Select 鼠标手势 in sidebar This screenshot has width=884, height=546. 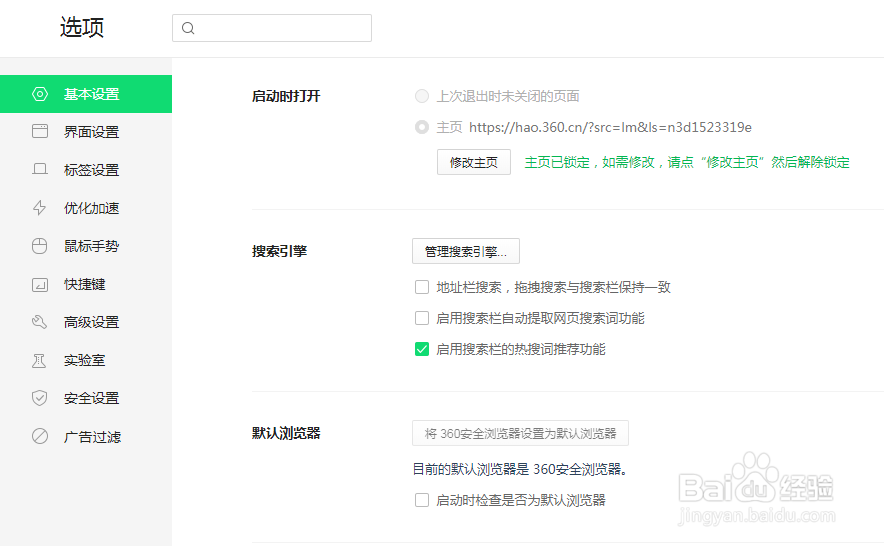click(x=86, y=246)
